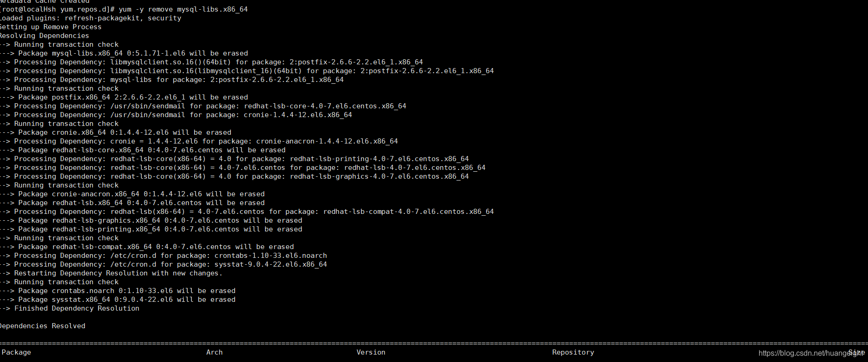Click 'Package sysstat.x86_64 0:9.0.4-22.el6 will be erased'
This screenshot has width=868, height=362.
coord(118,300)
